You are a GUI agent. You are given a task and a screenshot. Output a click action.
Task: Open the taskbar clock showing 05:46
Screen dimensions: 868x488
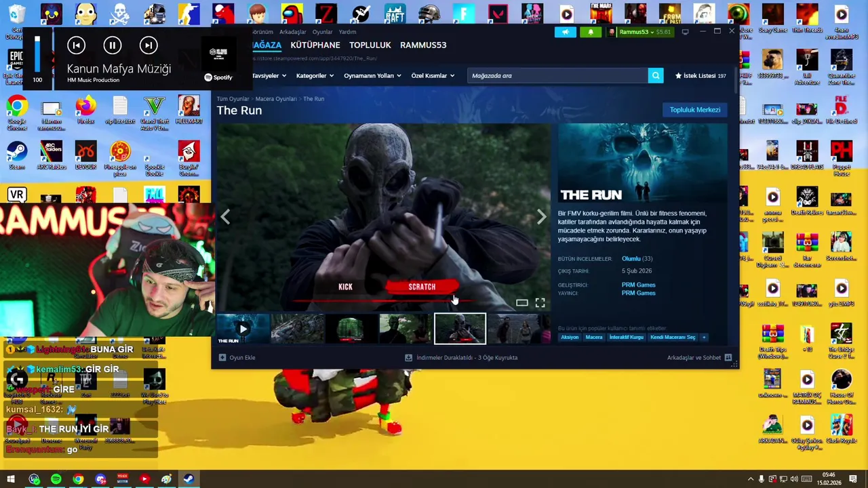pyautogui.click(x=829, y=479)
